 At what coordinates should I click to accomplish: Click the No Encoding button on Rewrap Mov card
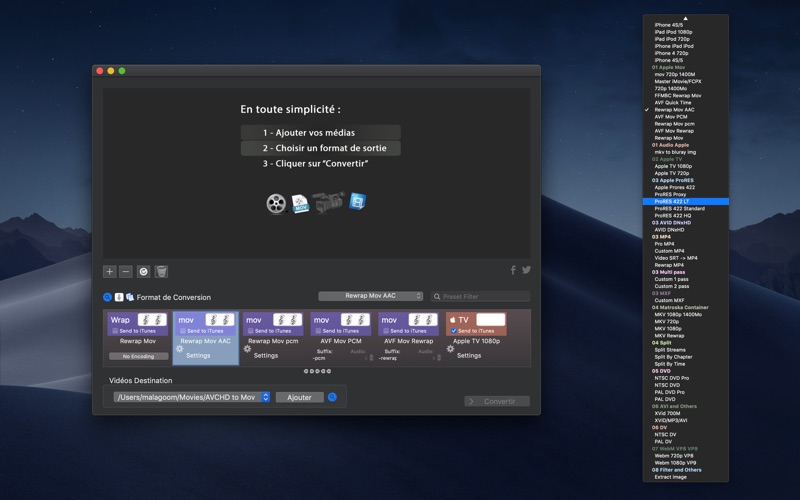[x=138, y=356]
